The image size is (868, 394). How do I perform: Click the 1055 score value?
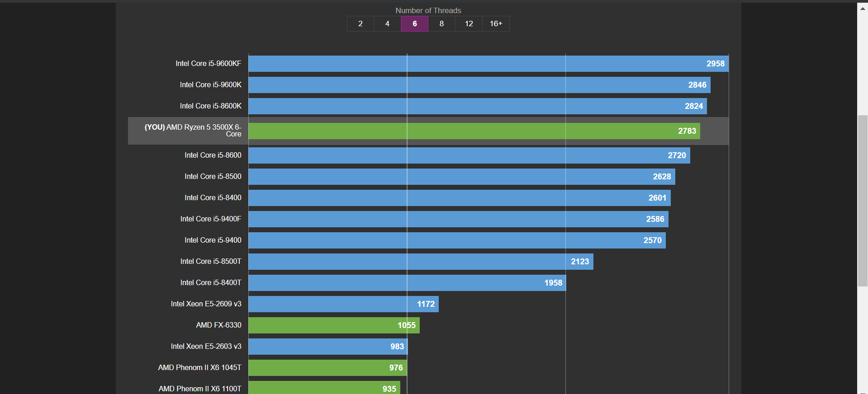(x=407, y=325)
